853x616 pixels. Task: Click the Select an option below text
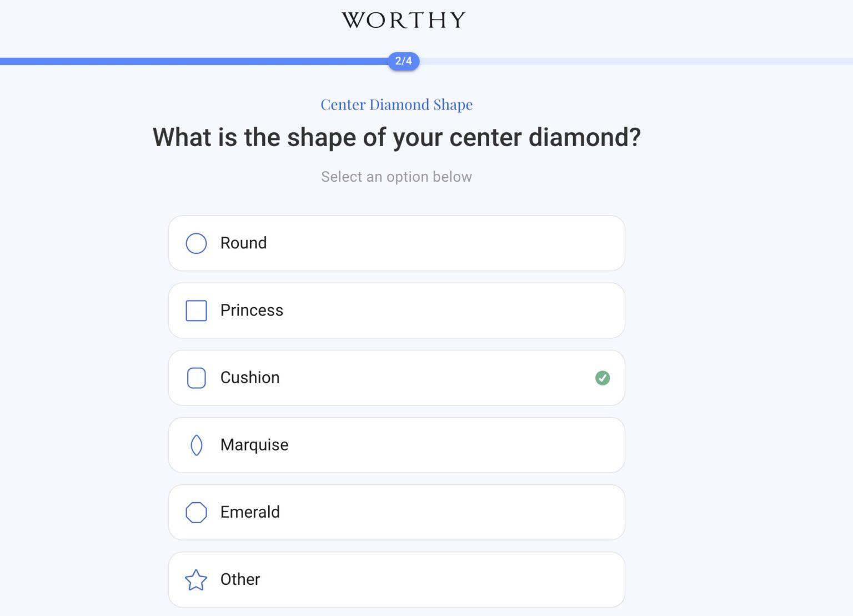point(396,177)
